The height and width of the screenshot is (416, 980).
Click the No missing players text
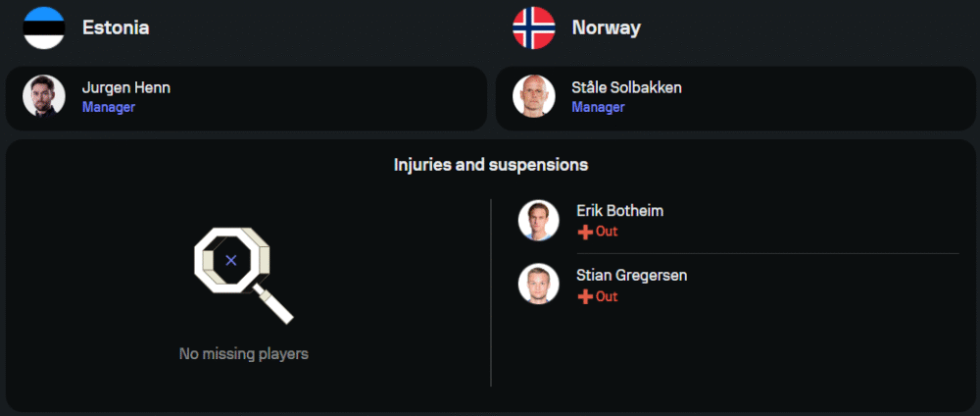pos(244,353)
